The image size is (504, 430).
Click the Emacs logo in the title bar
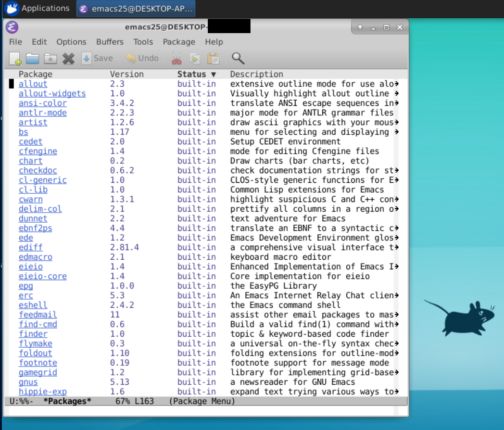pyautogui.click(x=12, y=27)
